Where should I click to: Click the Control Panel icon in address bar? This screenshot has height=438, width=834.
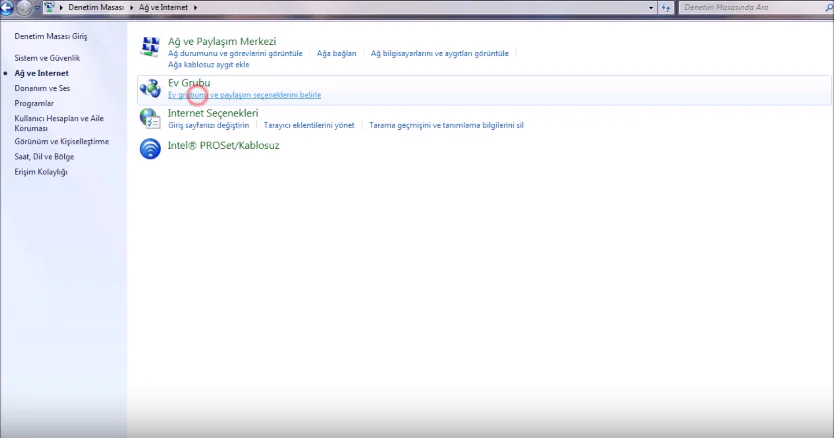(50, 8)
